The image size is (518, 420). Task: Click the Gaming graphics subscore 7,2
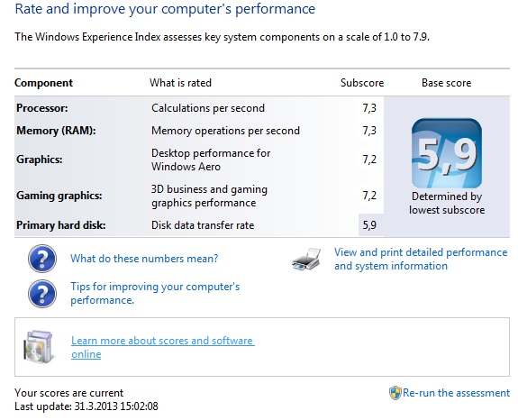(369, 196)
